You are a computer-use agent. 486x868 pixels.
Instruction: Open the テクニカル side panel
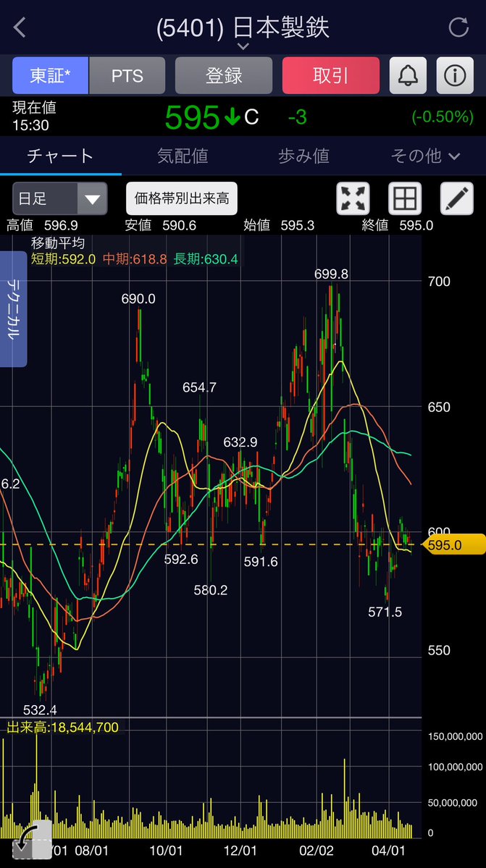click(13, 309)
